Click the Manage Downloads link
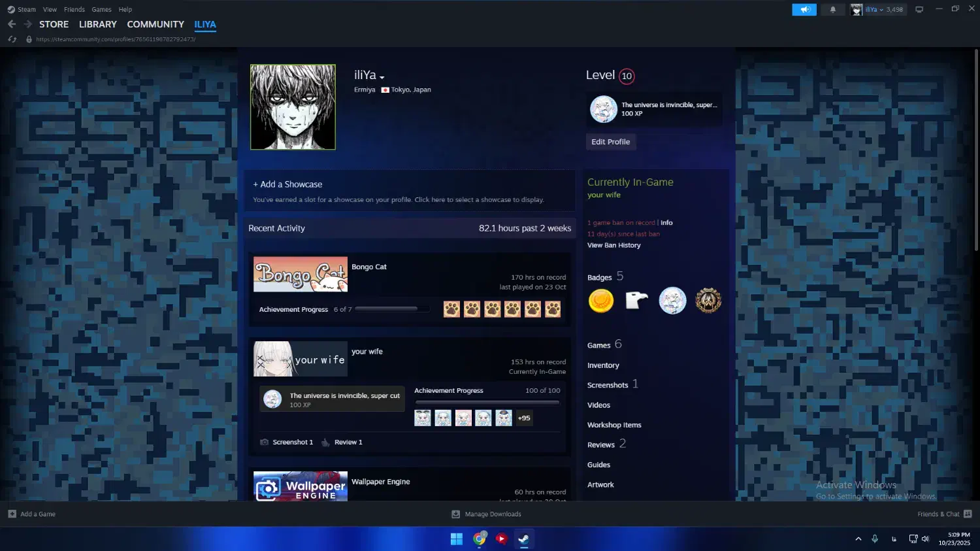Screen dimensions: 980x551 pyautogui.click(x=493, y=514)
